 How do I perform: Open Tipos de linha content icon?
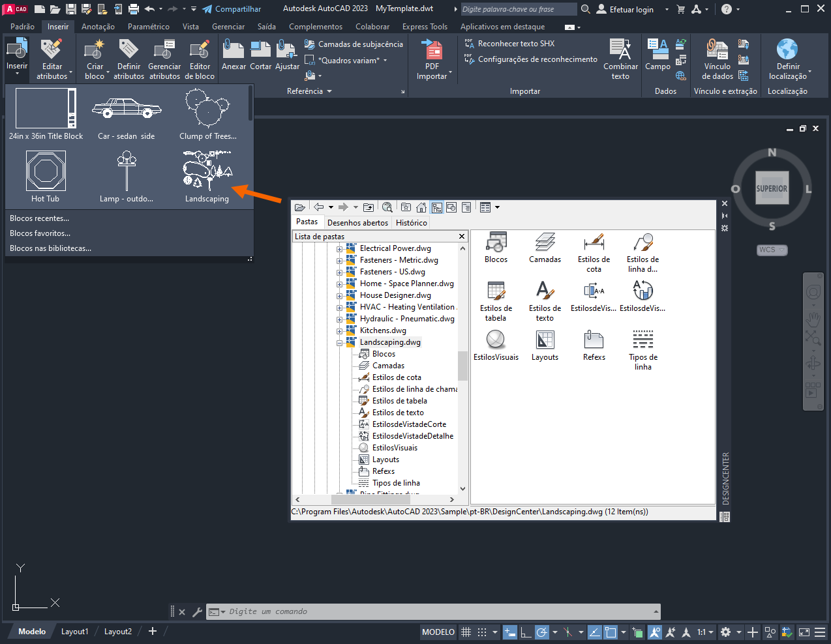tap(642, 350)
